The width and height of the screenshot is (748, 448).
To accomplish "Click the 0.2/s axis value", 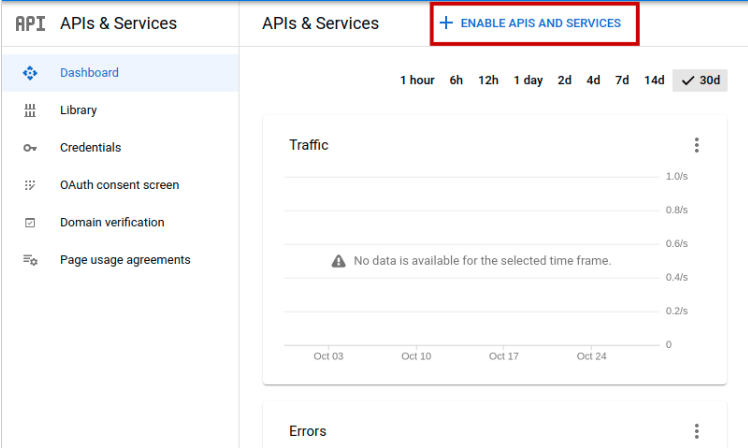I will (x=677, y=311).
